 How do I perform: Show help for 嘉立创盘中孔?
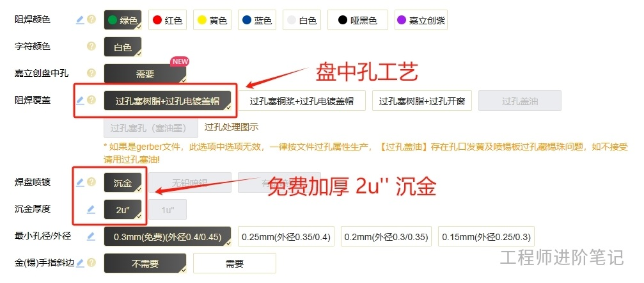(91, 73)
